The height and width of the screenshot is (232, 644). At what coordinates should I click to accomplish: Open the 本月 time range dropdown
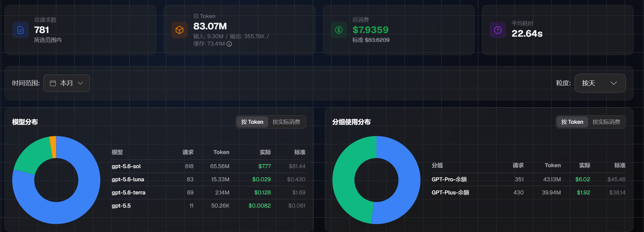pos(66,83)
